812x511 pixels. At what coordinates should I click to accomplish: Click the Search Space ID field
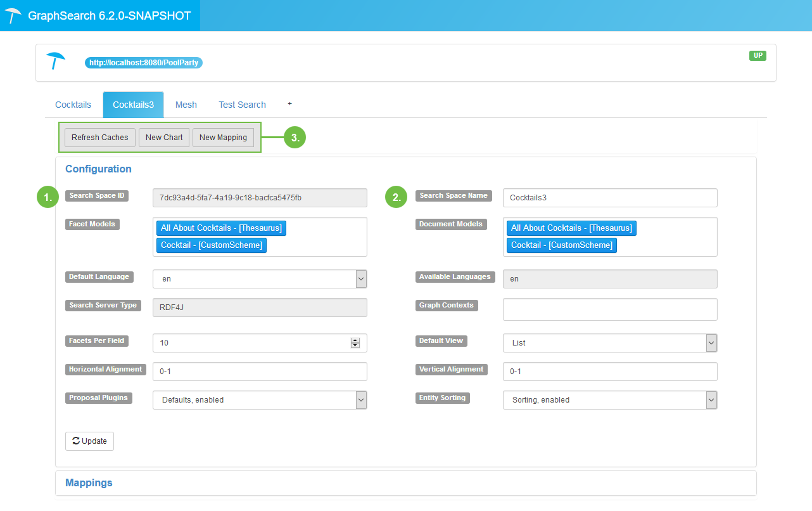pos(260,198)
